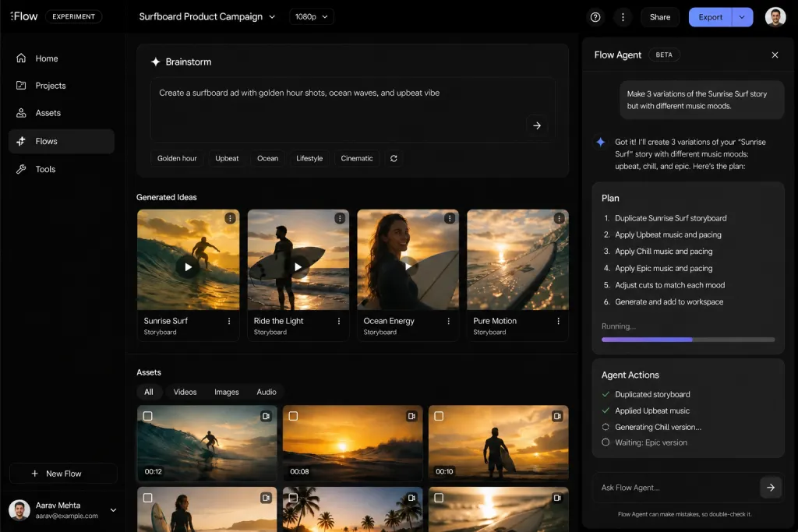The image size is (798, 532).
Task: Filter assets by Images
Action: click(x=227, y=392)
